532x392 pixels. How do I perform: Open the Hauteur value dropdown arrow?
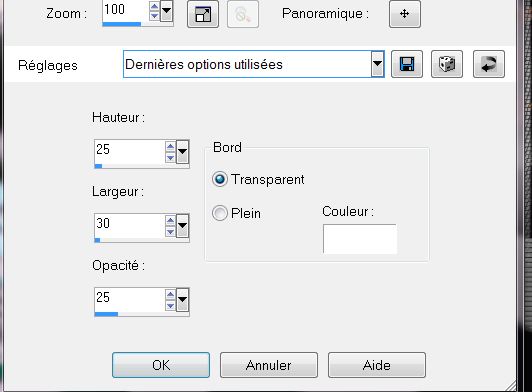pos(183,151)
